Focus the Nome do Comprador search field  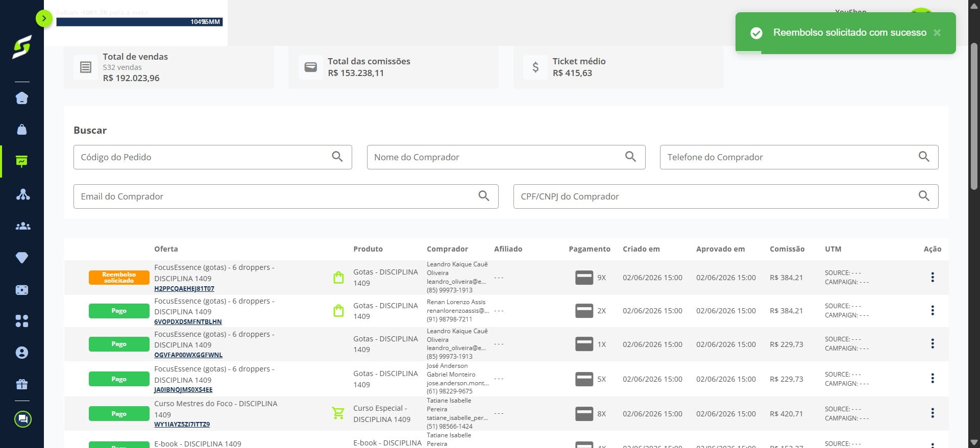(x=506, y=157)
